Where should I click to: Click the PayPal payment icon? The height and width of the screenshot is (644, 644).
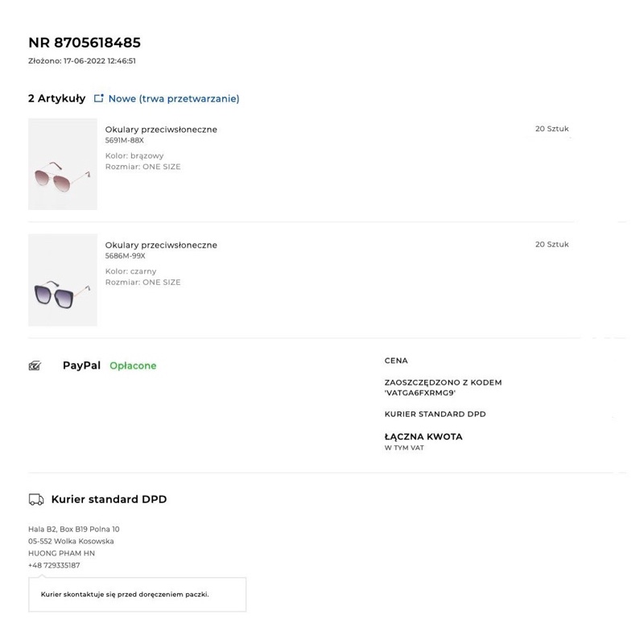click(x=35, y=365)
